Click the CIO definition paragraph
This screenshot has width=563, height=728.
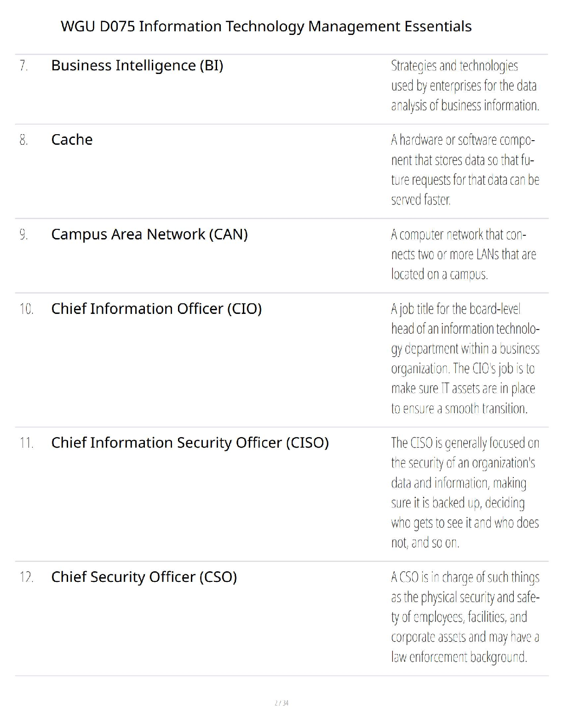(x=465, y=358)
